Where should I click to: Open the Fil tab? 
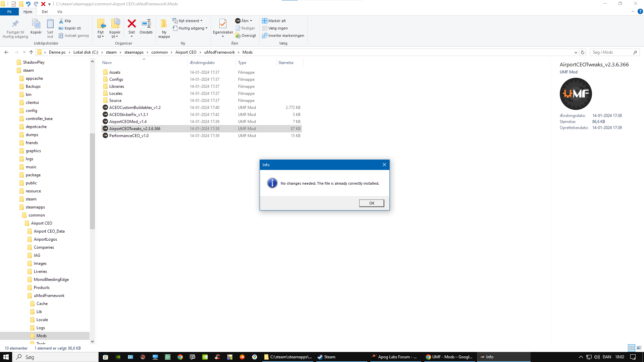(x=9, y=12)
